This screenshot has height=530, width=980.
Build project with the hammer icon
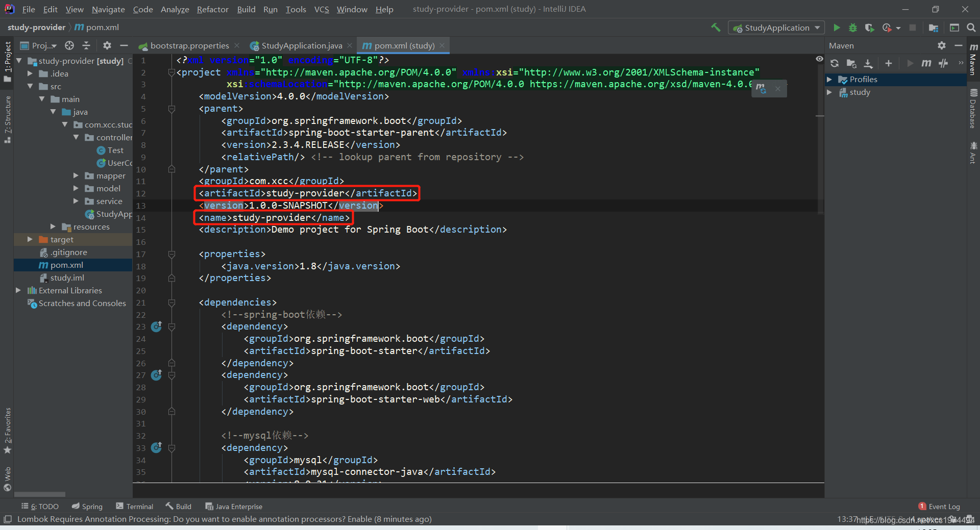[716, 28]
